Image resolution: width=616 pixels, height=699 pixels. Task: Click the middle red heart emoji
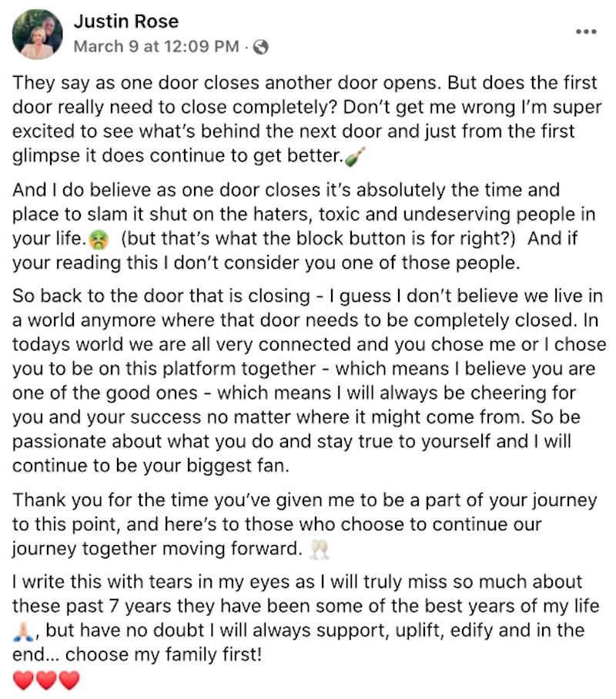[46, 681]
